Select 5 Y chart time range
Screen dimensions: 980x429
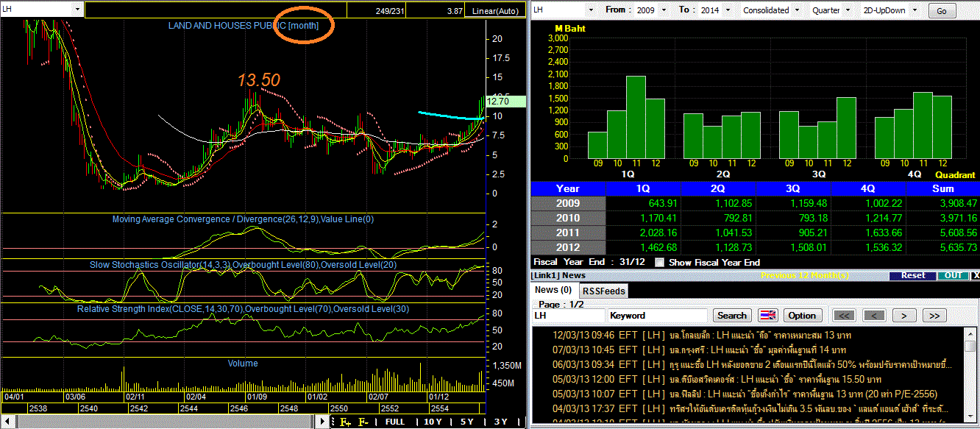point(466,422)
